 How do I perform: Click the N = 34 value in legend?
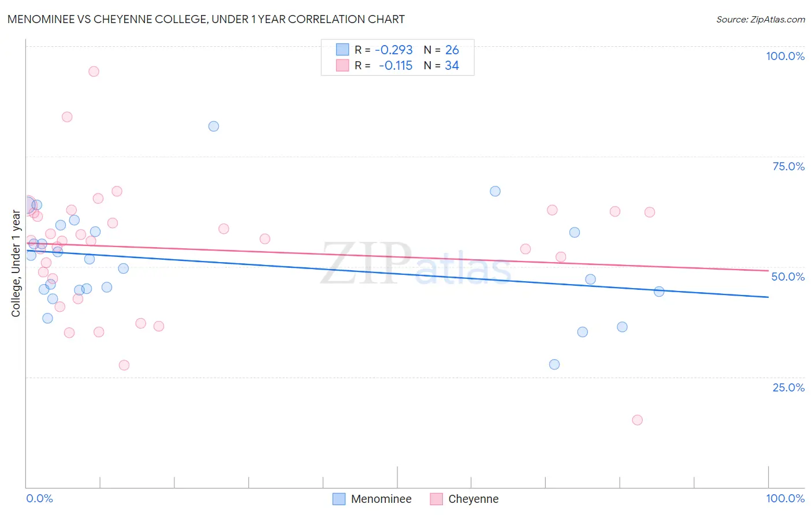click(441, 65)
